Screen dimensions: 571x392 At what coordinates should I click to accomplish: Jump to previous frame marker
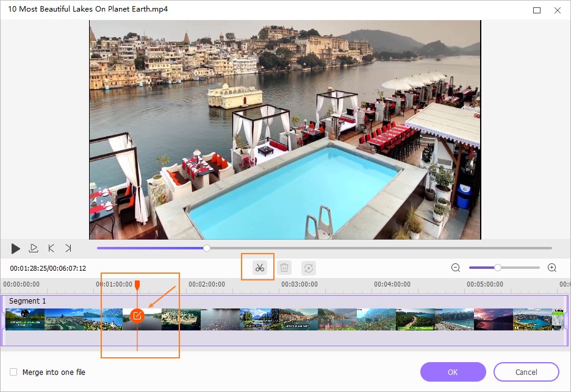(x=51, y=248)
